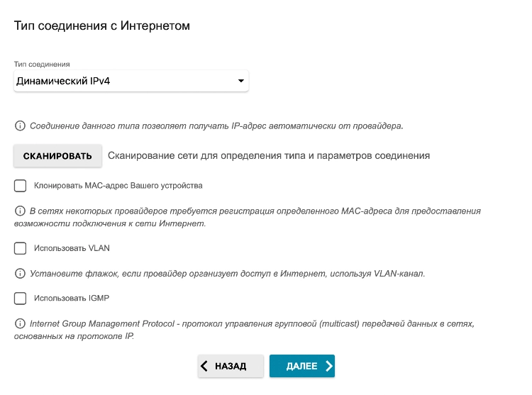Click the Использовать IGMP label text

pyautogui.click(x=72, y=298)
